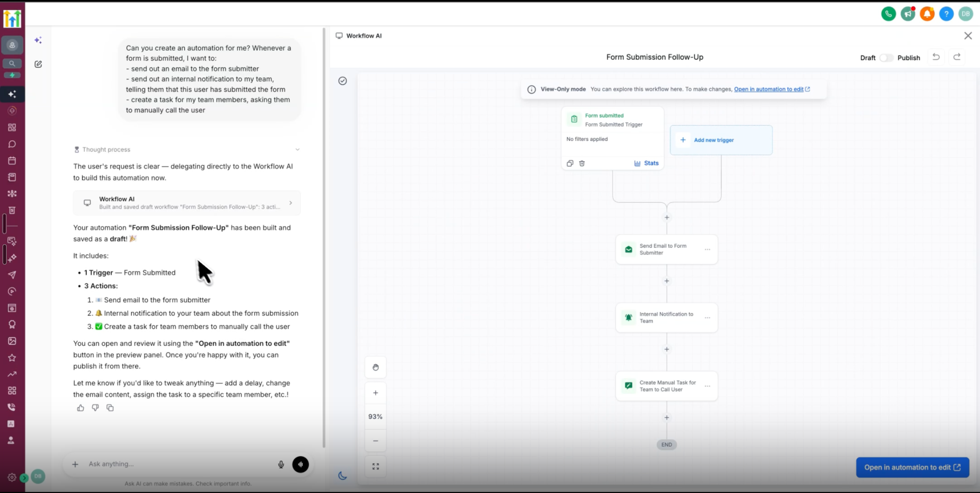View Stats for the form trigger
Image resolution: width=980 pixels, height=493 pixels.
pos(646,163)
